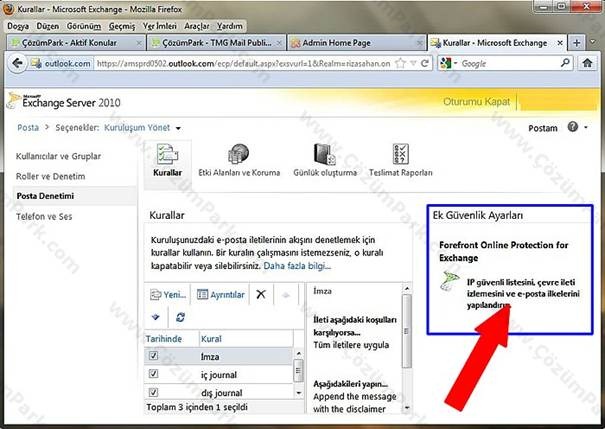
Task: Open the list all tabs dropdown
Action: point(593,42)
